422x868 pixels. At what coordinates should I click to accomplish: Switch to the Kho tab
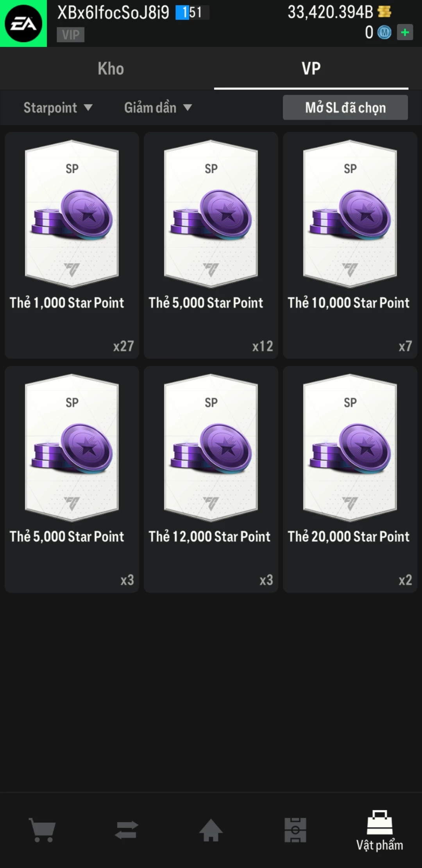click(x=111, y=69)
